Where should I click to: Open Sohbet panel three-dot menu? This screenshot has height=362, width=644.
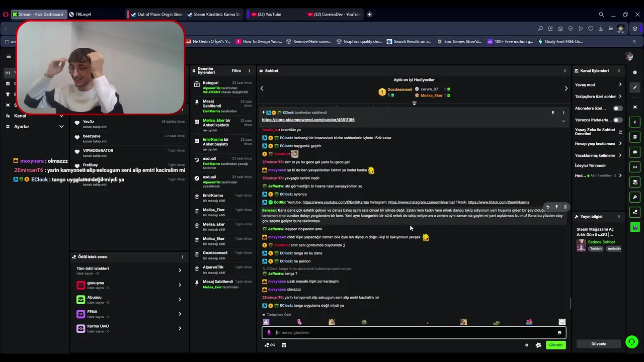point(565,71)
